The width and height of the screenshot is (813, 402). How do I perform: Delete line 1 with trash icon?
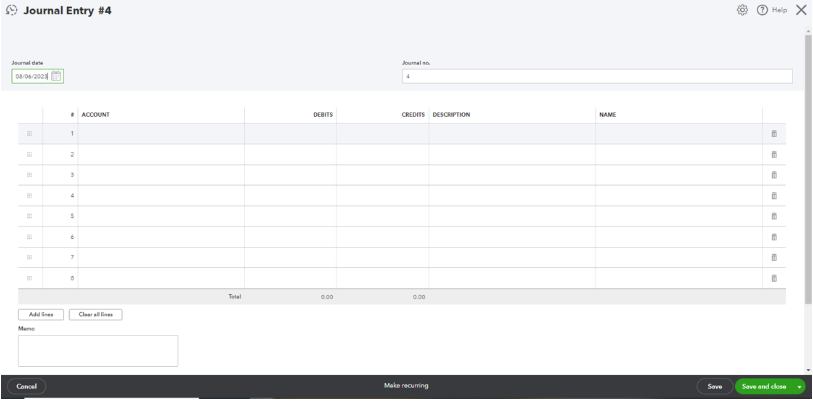tap(774, 134)
